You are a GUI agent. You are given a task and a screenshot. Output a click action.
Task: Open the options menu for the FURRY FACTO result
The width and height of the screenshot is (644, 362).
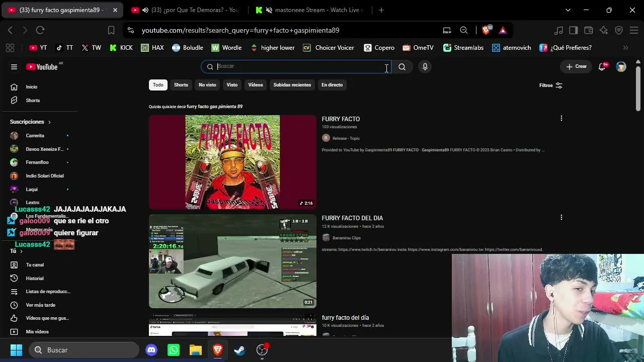pyautogui.click(x=561, y=119)
